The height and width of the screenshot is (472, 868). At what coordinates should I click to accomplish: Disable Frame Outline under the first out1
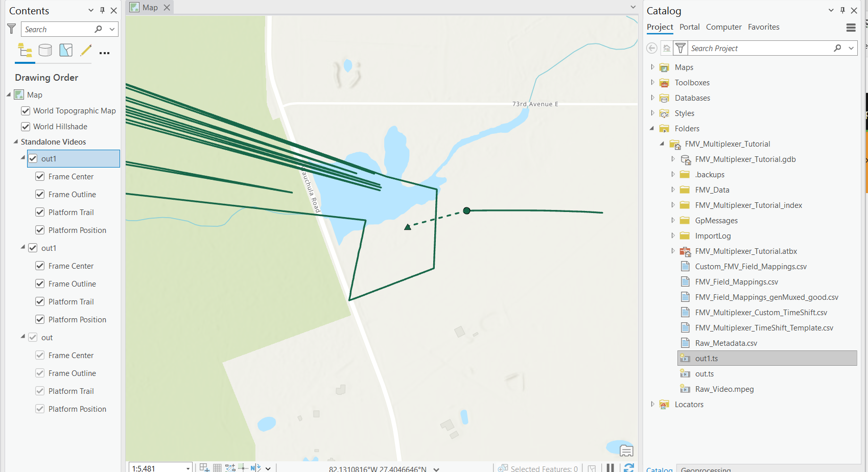(x=40, y=194)
